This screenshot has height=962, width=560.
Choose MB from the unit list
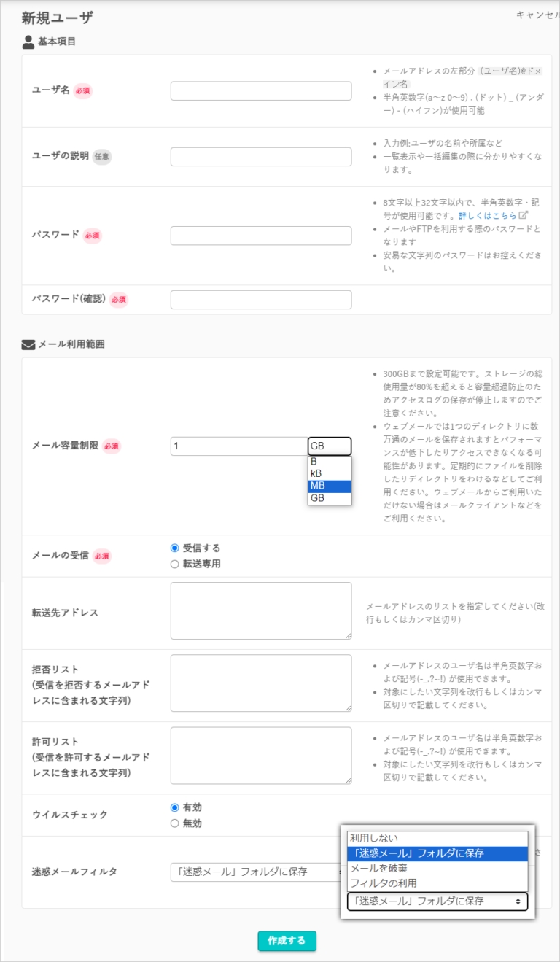(330, 486)
